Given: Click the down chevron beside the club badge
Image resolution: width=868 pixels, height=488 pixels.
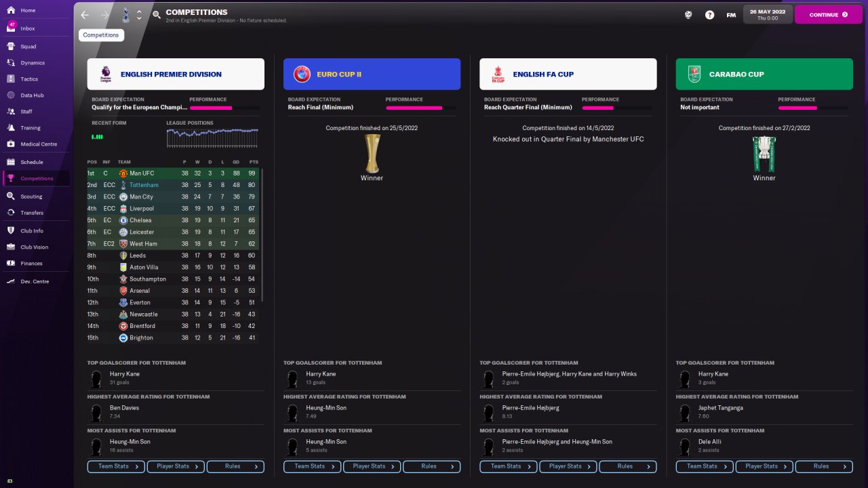Looking at the screenshot, I should 139,18.
